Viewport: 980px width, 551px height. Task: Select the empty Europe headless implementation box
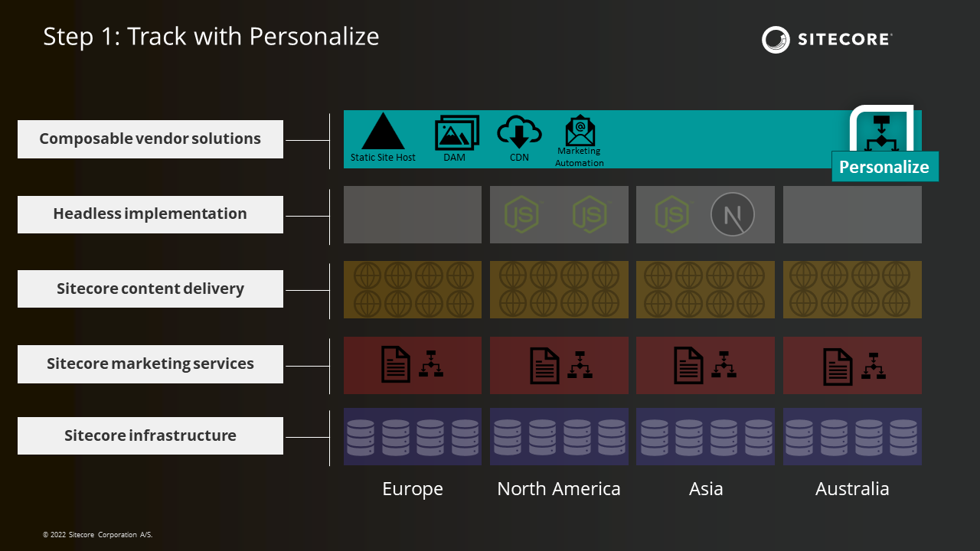tap(413, 214)
